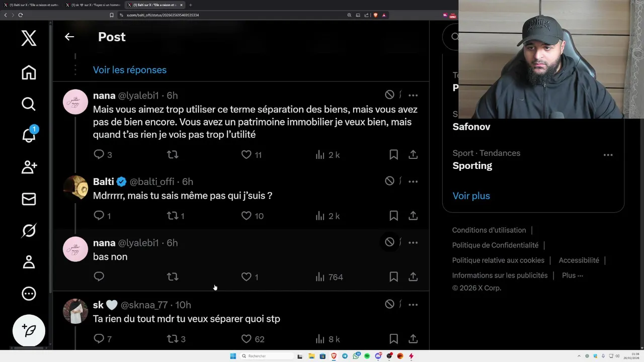This screenshot has height=362, width=644.
Task: Repost nana's séparation des biens post
Action: pyautogui.click(x=173, y=154)
